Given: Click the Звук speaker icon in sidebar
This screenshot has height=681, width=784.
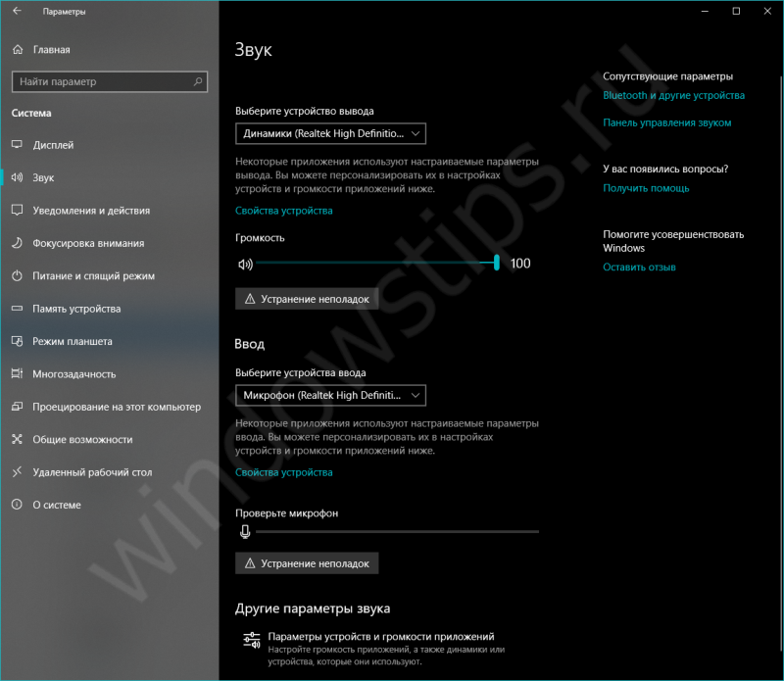Looking at the screenshot, I should click(17, 177).
